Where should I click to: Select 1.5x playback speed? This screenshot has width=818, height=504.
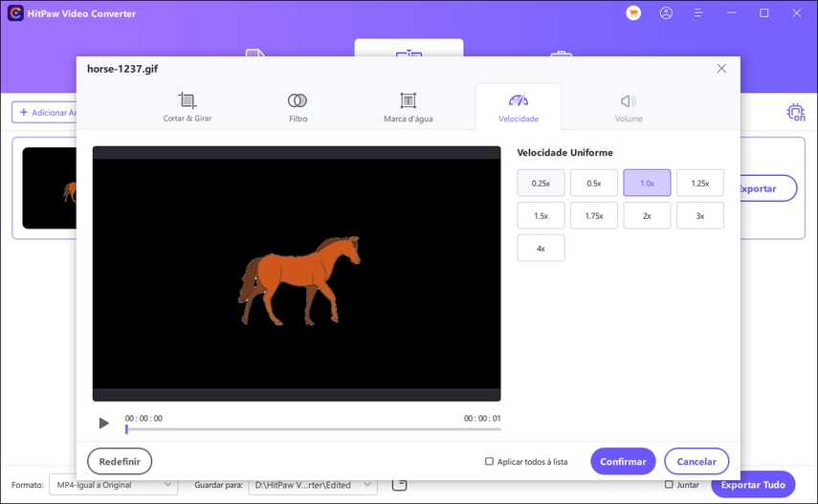[541, 215]
